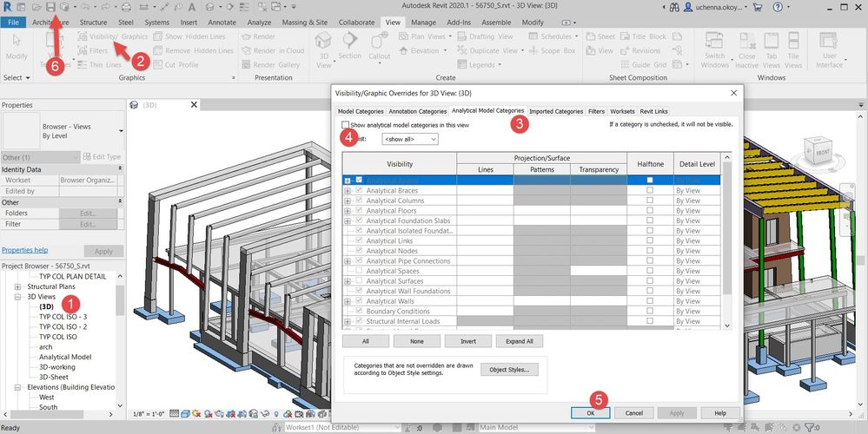This screenshot has width=868, height=434.
Task: Click the 1/8" = 1'-0" view scale
Action: click(x=149, y=414)
